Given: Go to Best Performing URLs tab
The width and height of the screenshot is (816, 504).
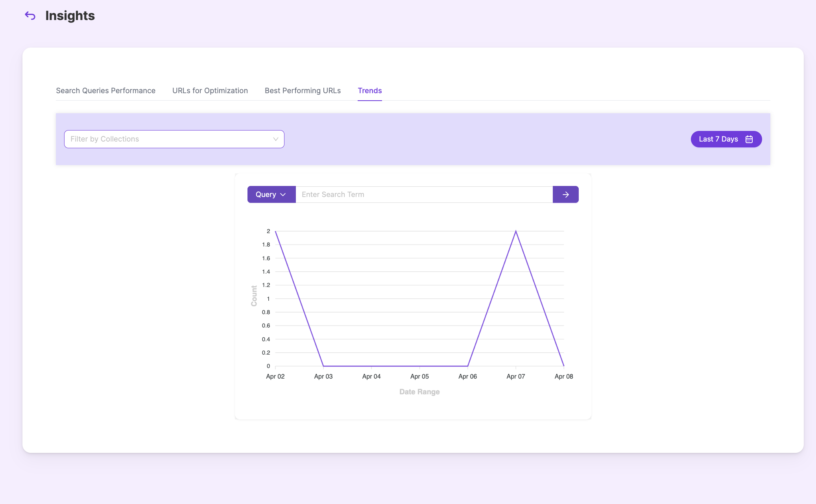Looking at the screenshot, I should click(x=303, y=91).
